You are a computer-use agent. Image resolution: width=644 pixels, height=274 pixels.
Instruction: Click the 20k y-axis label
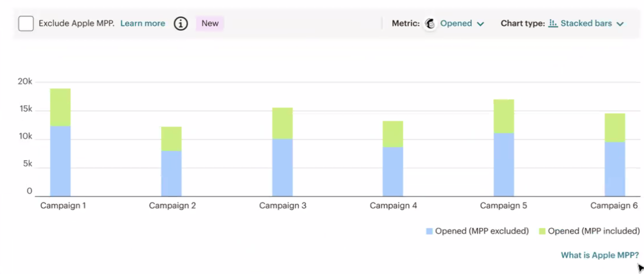pos(25,82)
